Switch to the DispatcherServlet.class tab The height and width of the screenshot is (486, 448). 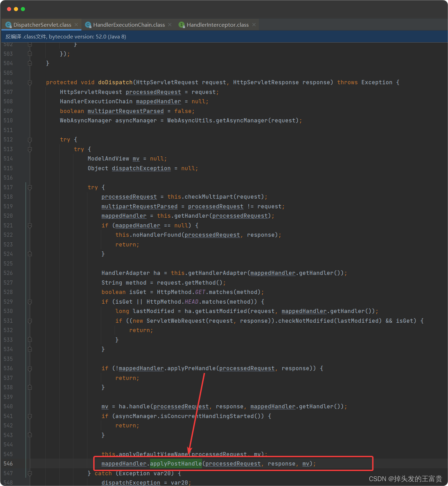pyautogui.click(x=42, y=25)
